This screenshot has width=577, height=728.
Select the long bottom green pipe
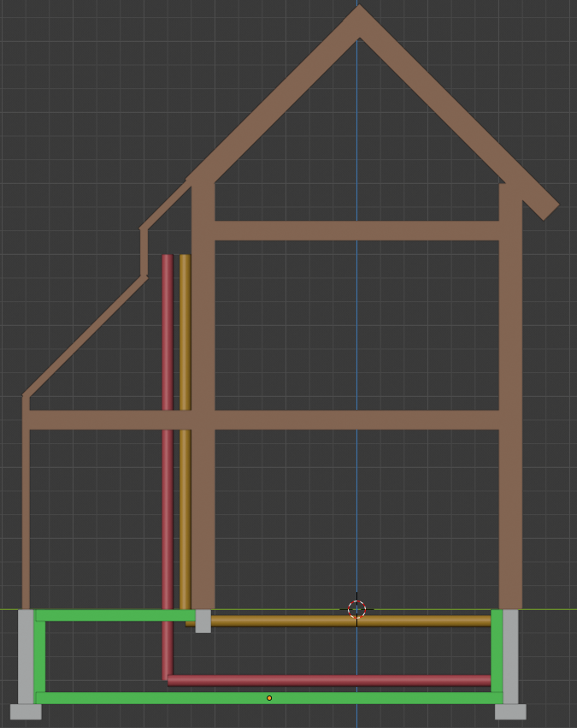269,698
